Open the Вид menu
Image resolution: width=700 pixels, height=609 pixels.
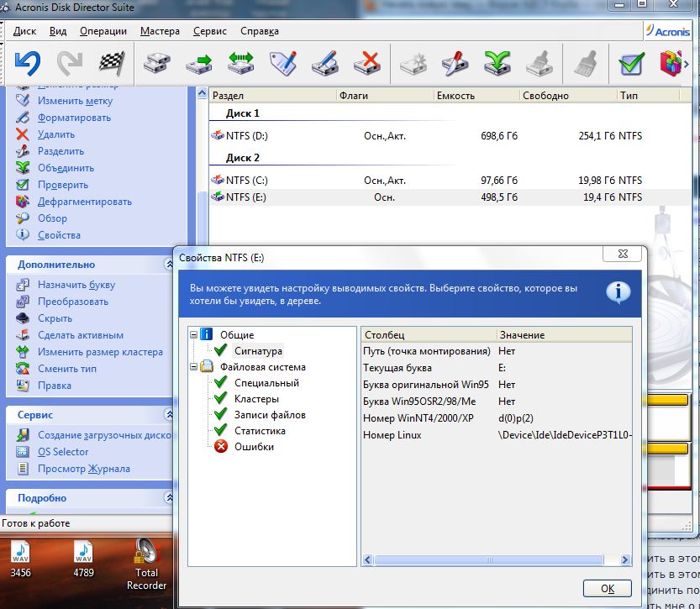click(x=58, y=31)
